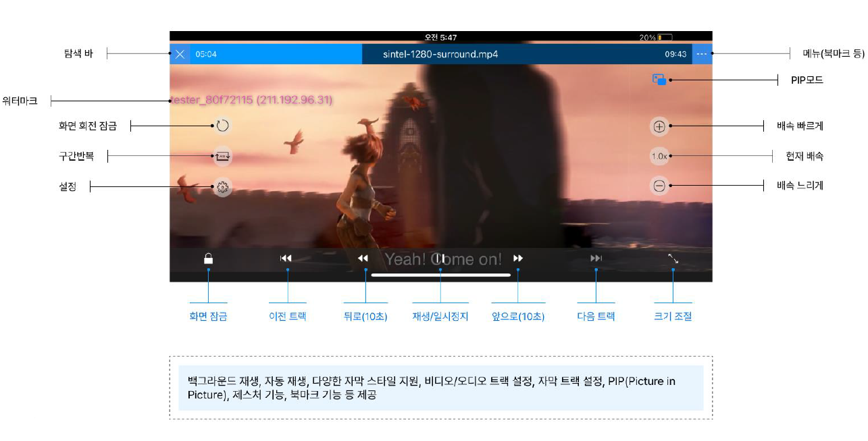Click the 재생/일시정지 label
Screen dimensions: 868x441
(x=440, y=316)
